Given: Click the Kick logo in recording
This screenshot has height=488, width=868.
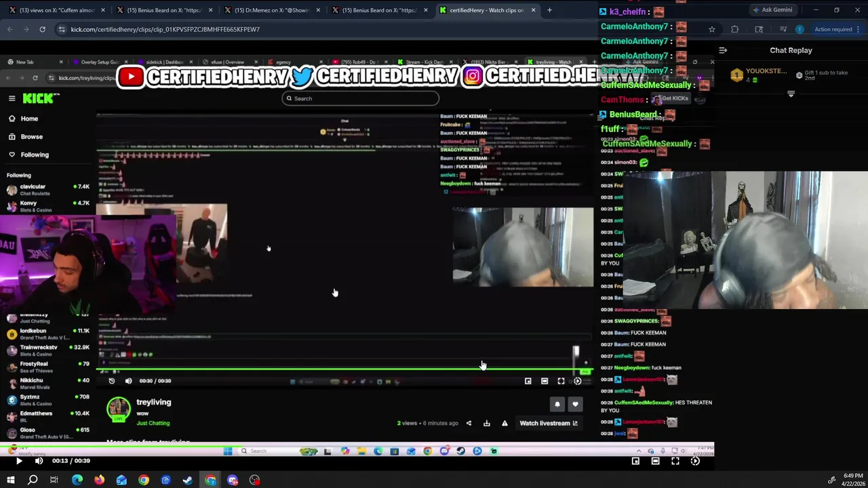Looking at the screenshot, I should pos(40,98).
